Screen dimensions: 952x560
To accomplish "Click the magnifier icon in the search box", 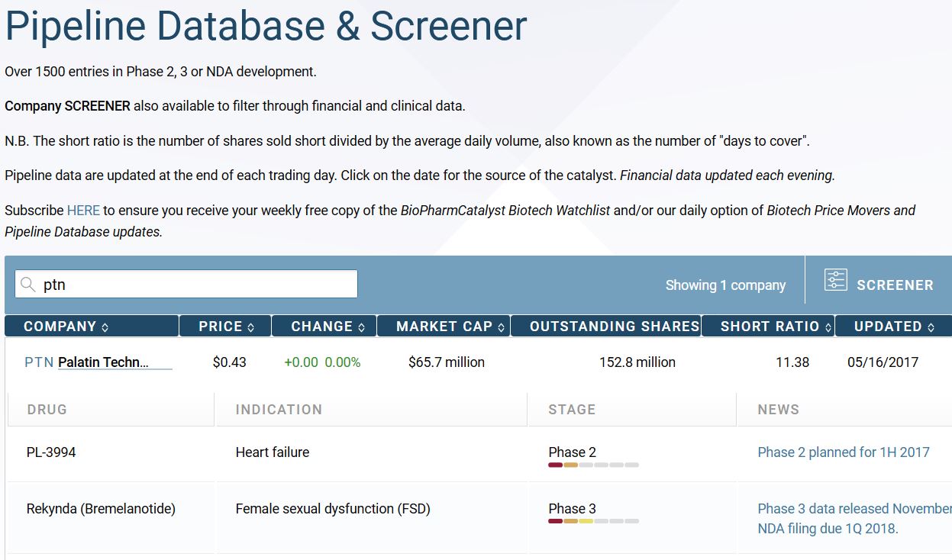I will coord(28,285).
